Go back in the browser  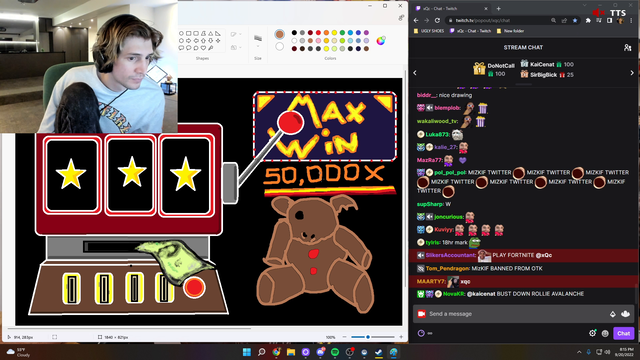pos(416,20)
